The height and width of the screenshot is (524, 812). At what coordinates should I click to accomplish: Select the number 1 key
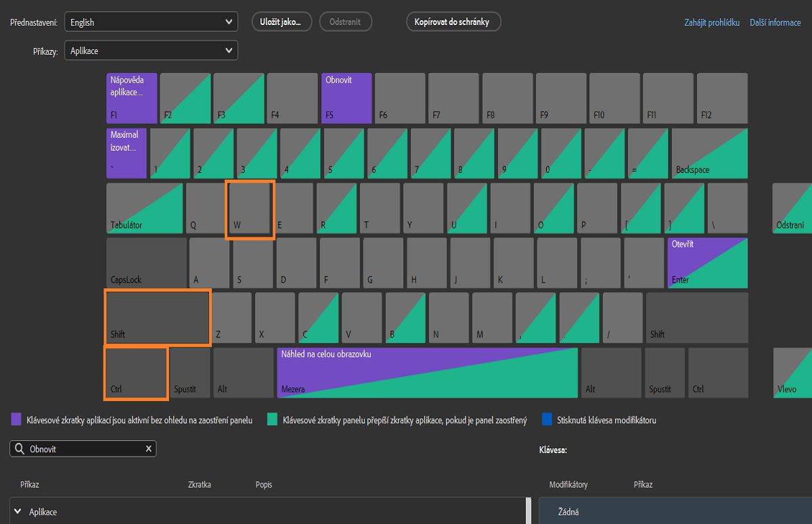pos(170,153)
